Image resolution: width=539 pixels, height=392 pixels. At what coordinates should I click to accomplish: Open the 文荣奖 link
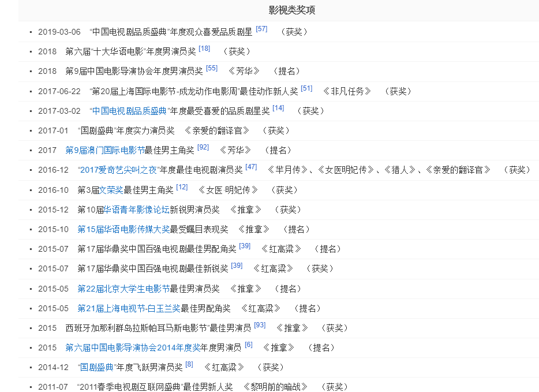pos(111,190)
